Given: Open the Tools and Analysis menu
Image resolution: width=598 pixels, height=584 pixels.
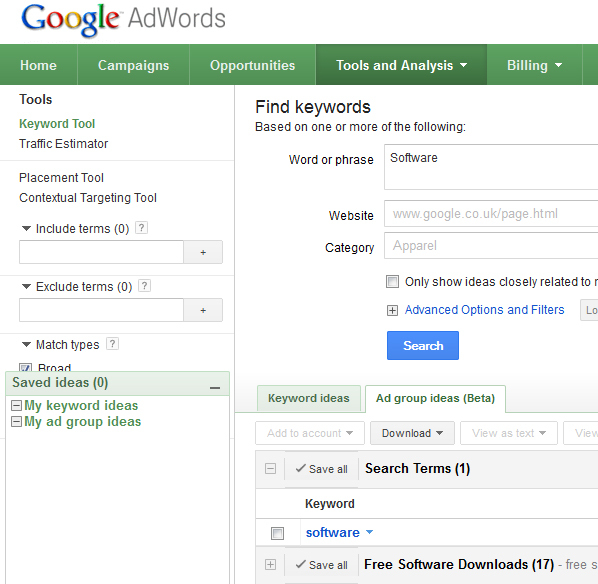Looking at the screenshot, I should click(x=401, y=65).
